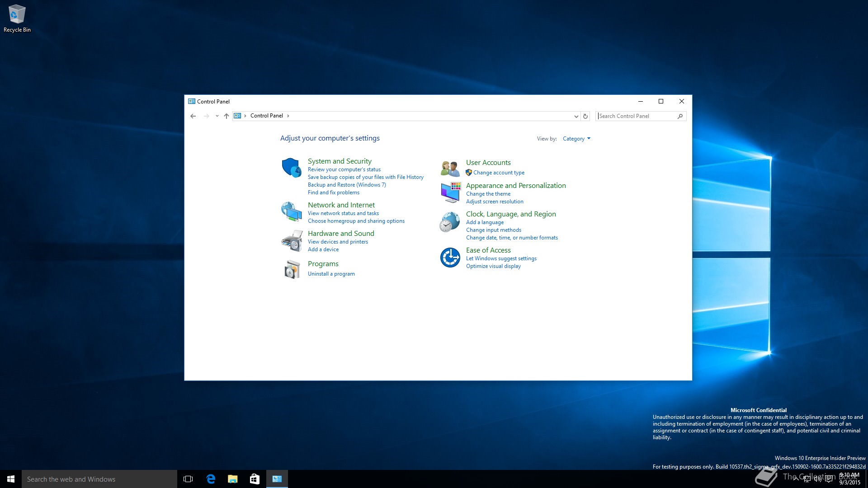
Task: Open the Store from the taskbar
Action: click(255, 479)
